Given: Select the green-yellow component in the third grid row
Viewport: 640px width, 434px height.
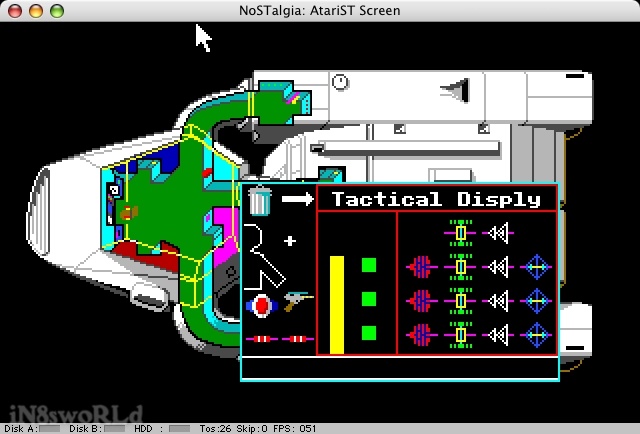Looking at the screenshot, I should pos(460,301).
